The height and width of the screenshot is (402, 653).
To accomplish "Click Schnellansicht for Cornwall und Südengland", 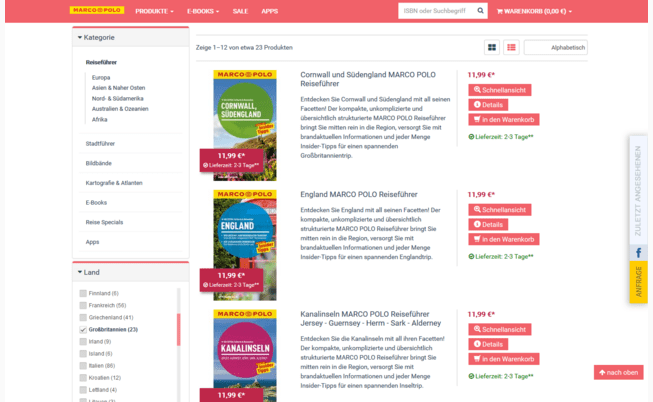I will (499, 90).
